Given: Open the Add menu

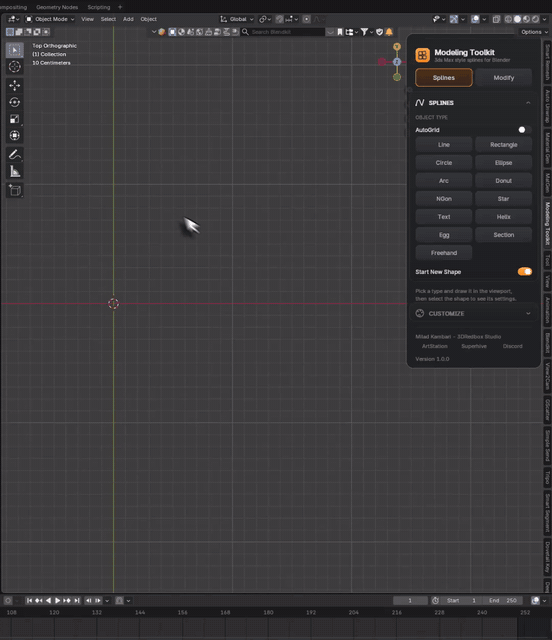Looking at the screenshot, I should click(128, 19).
